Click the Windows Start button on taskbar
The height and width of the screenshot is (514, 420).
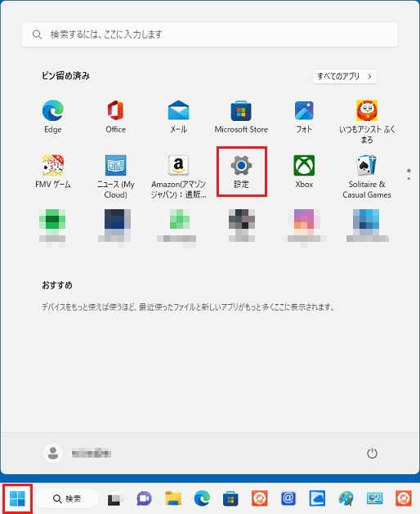17,498
